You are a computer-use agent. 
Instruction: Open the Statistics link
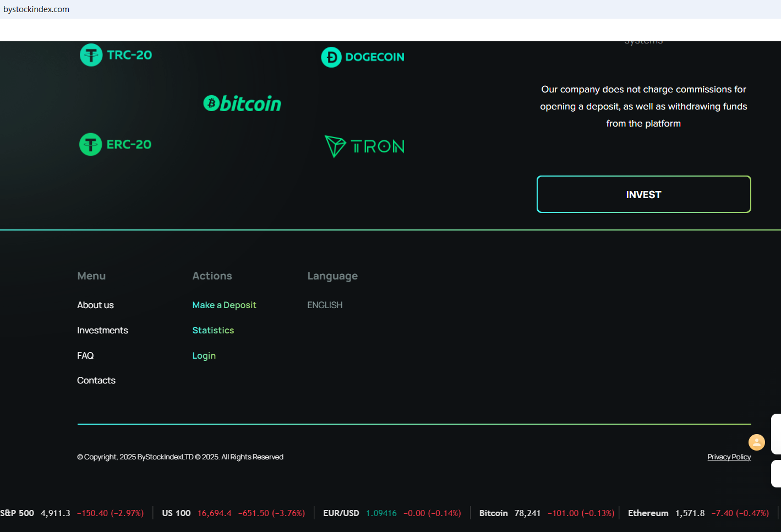click(214, 331)
